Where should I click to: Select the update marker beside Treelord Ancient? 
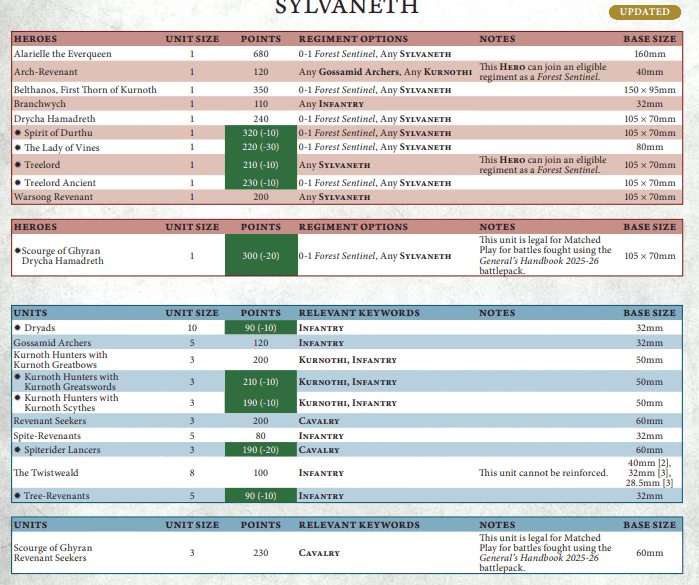coord(17,183)
